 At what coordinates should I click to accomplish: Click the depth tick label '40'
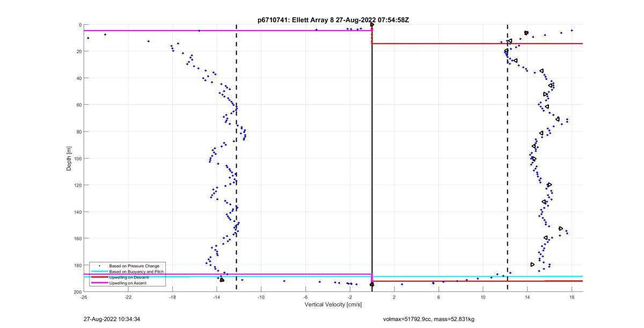[x=78, y=78]
